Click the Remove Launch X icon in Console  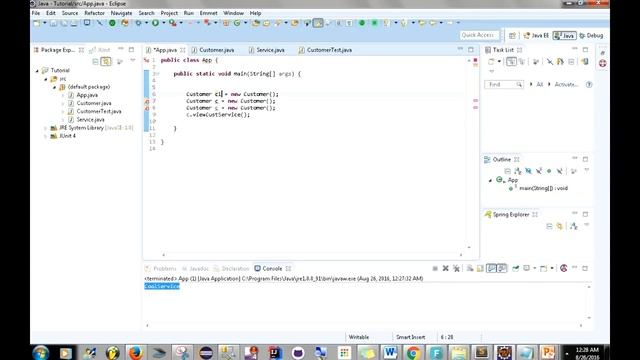click(x=446, y=268)
